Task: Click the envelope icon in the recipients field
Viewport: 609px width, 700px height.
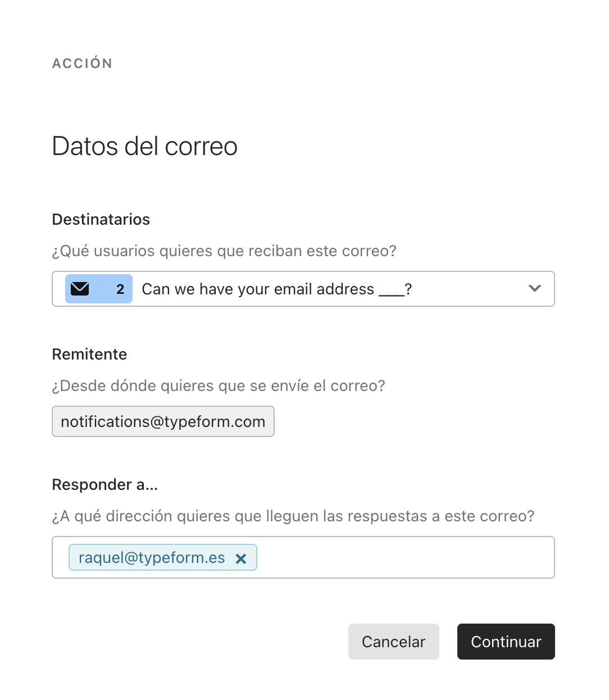Action: coord(80,289)
